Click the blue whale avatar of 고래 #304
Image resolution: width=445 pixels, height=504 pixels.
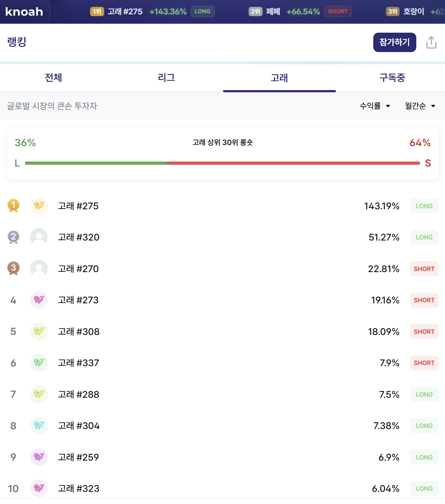[39, 425]
